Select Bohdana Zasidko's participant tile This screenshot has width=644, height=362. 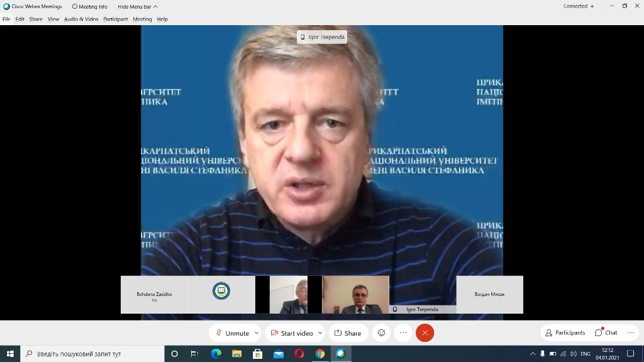[154, 294]
